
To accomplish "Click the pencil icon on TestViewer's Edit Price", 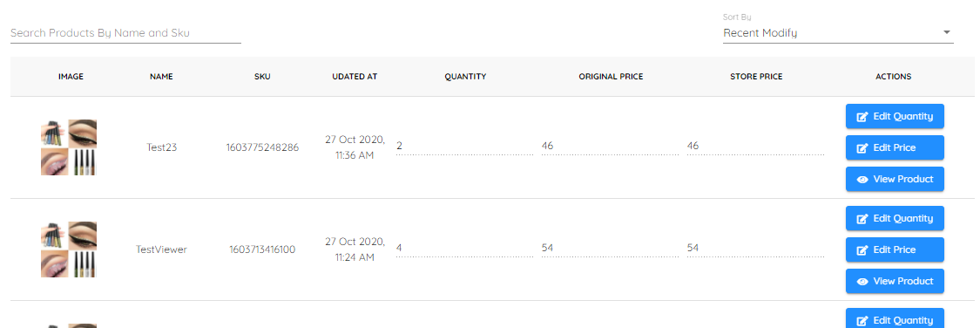I will pos(862,249).
